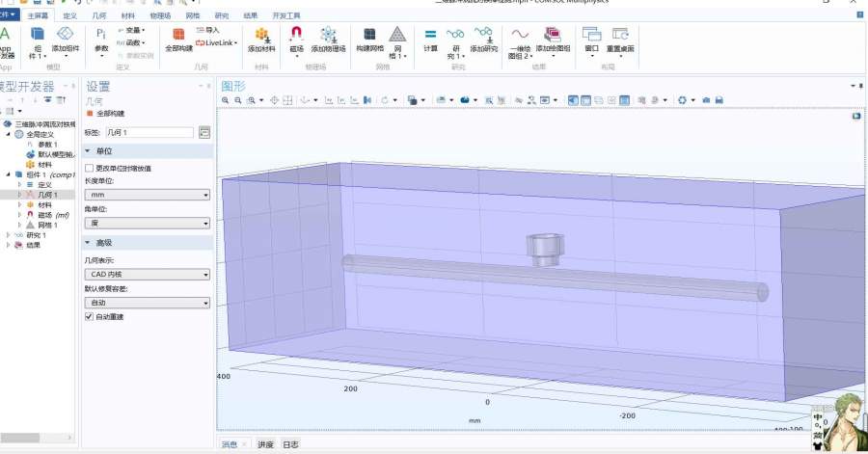The image size is (868, 454).
Task: Expand the 研究 1 tree node
Action: 9,235
